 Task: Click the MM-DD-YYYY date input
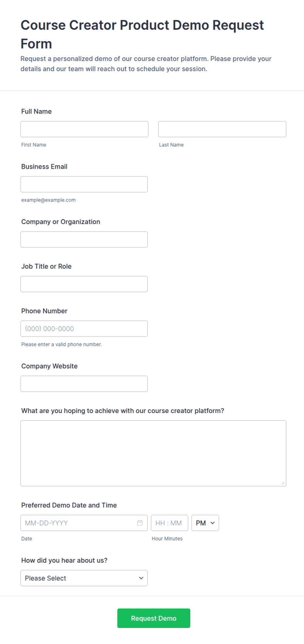tap(84, 523)
